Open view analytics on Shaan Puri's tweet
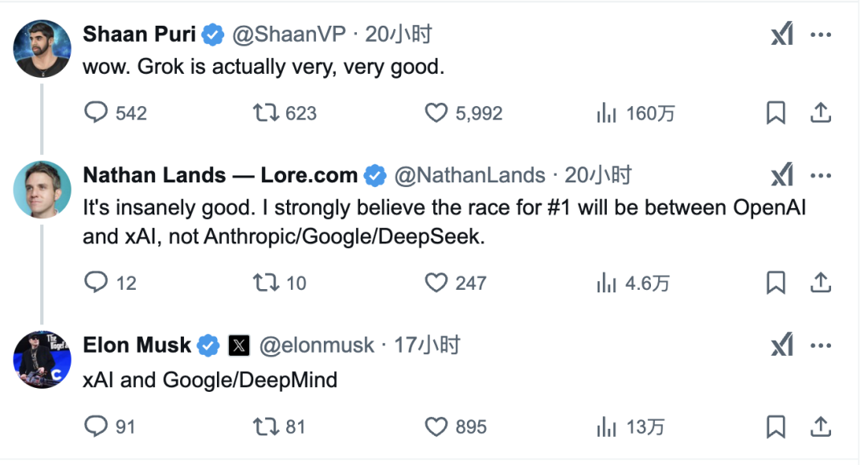The width and height of the screenshot is (868, 465). tap(604, 113)
